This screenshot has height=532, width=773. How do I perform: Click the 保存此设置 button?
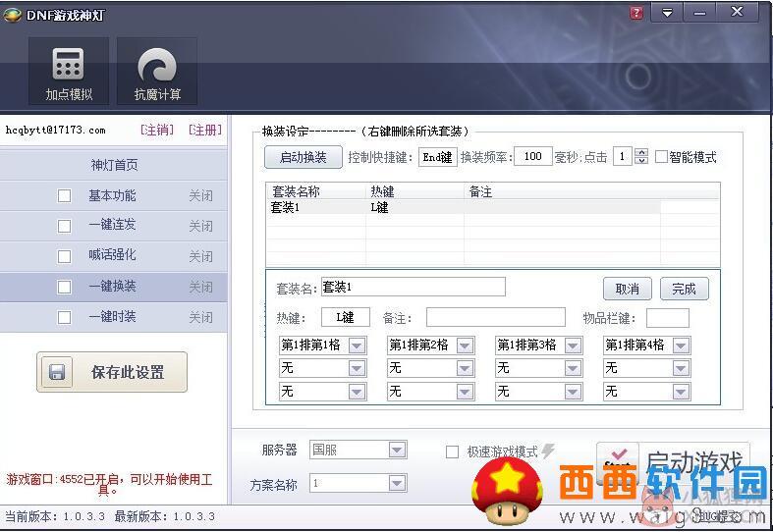(112, 372)
